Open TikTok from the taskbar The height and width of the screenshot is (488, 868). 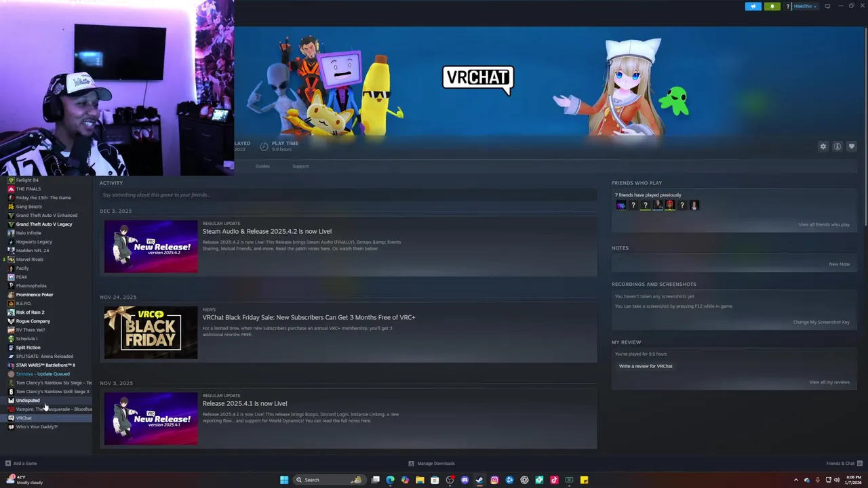(554, 480)
